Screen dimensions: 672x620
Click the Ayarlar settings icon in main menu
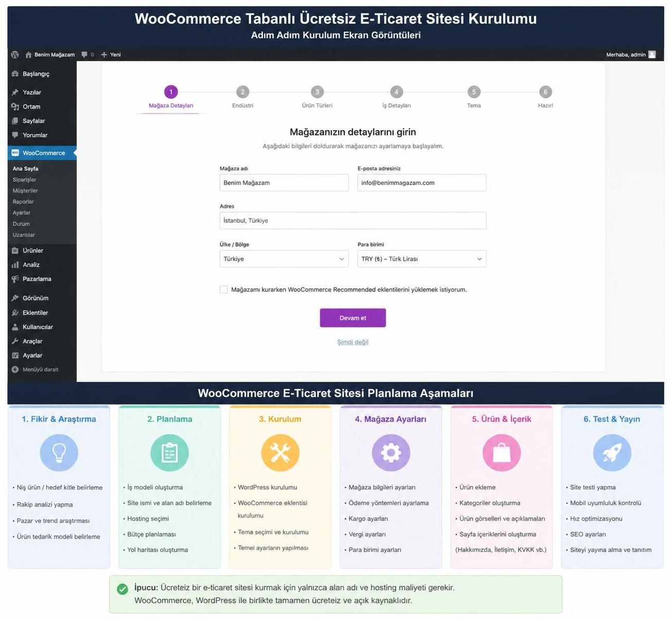point(15,356)
